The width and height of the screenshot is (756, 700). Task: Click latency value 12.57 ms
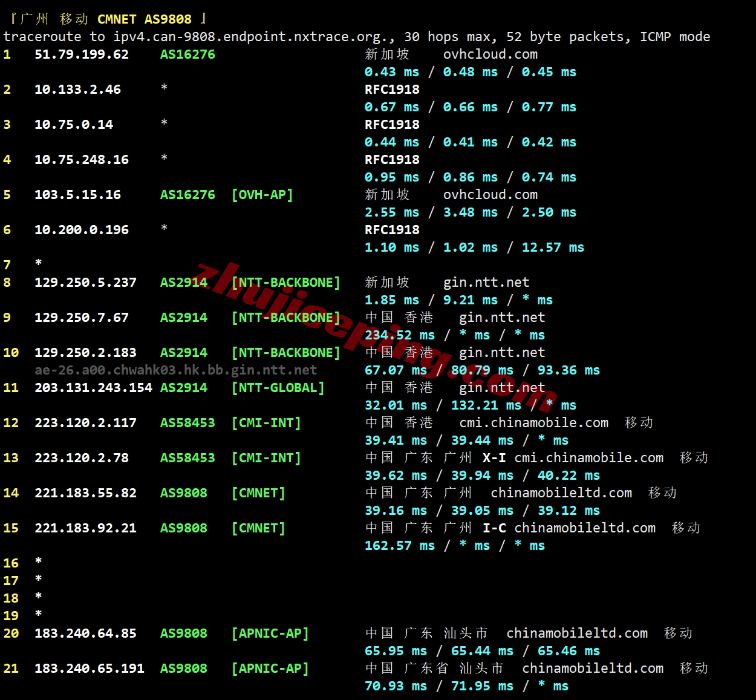point(553,247)
